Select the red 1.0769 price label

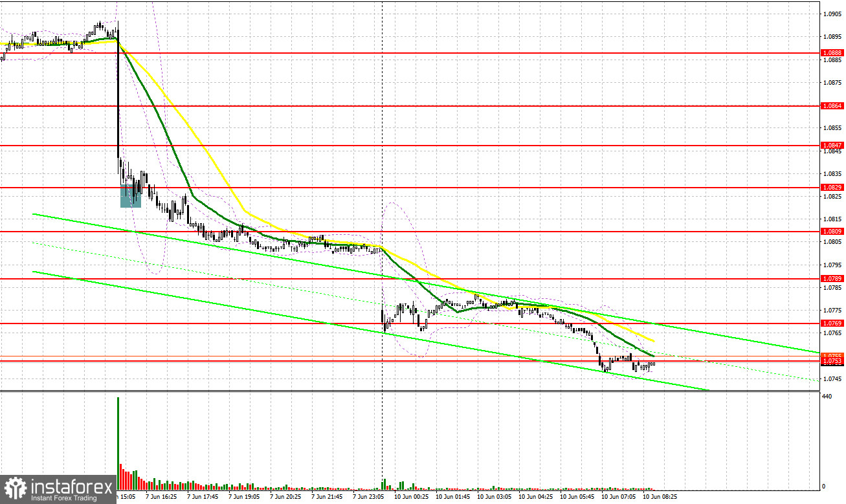831,322
